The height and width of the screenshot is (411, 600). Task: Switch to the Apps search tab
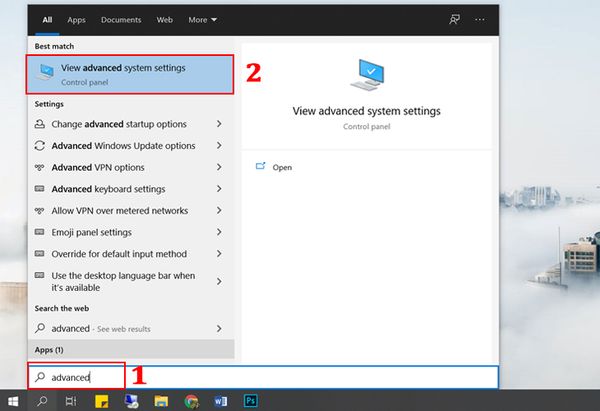pos(76,19)
